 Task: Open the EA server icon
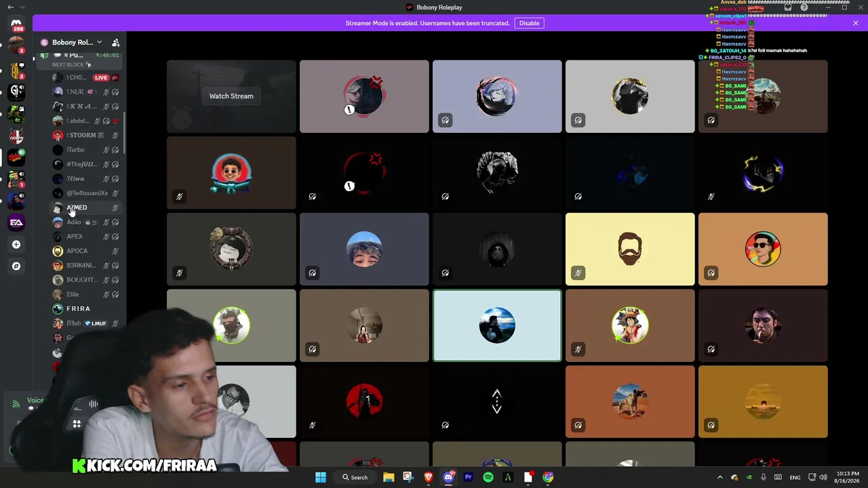coord(16,222)
